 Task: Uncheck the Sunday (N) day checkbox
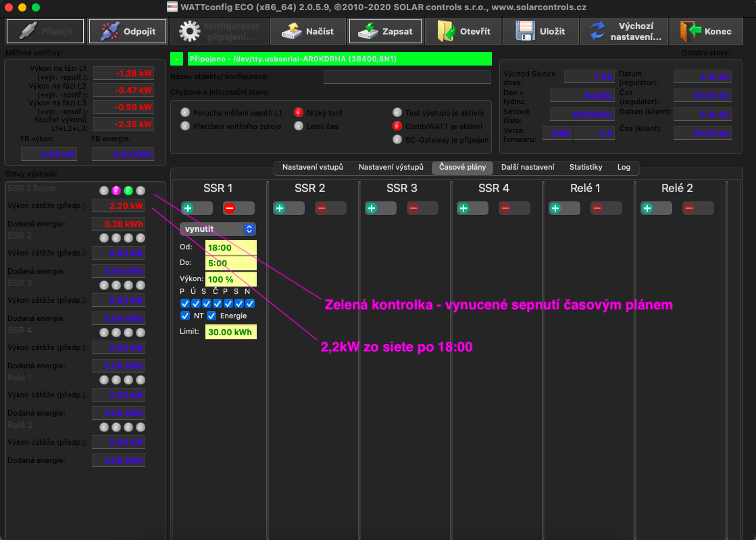point(250,303)
